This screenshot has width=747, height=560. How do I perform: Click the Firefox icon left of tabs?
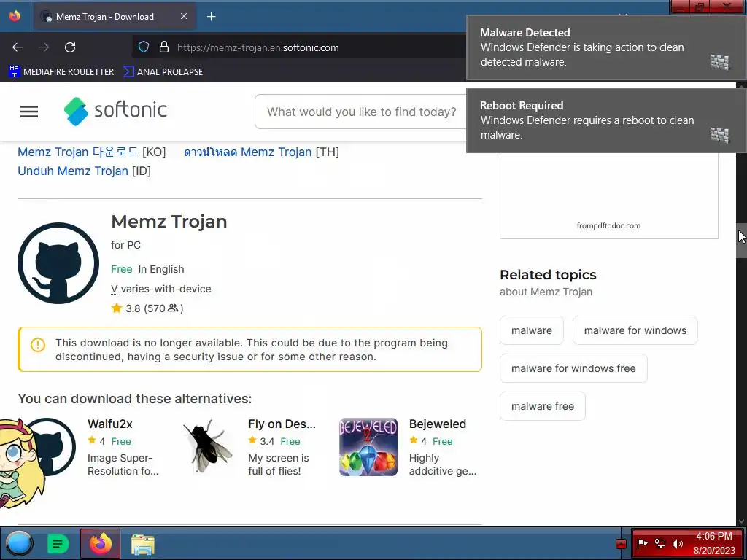[15, 16]
